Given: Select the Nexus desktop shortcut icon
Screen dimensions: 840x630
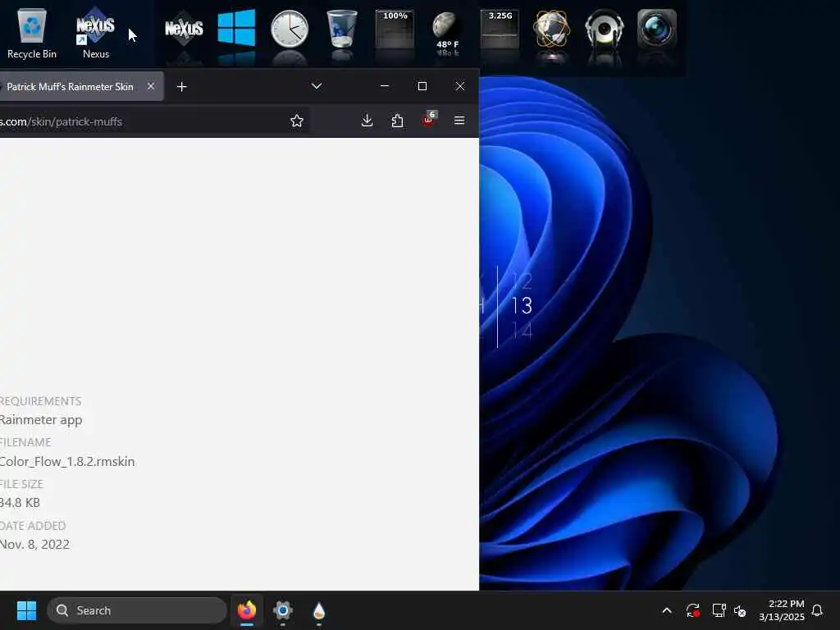Looking at the screenshot, I should [96, 33].
